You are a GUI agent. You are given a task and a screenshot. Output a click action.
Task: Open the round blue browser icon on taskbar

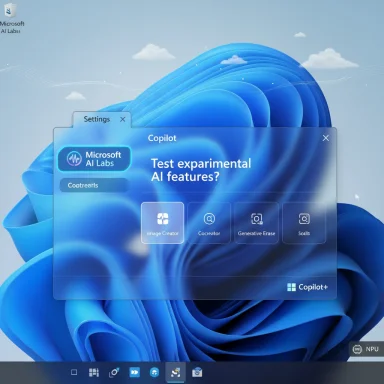click(x=154, y=372)
